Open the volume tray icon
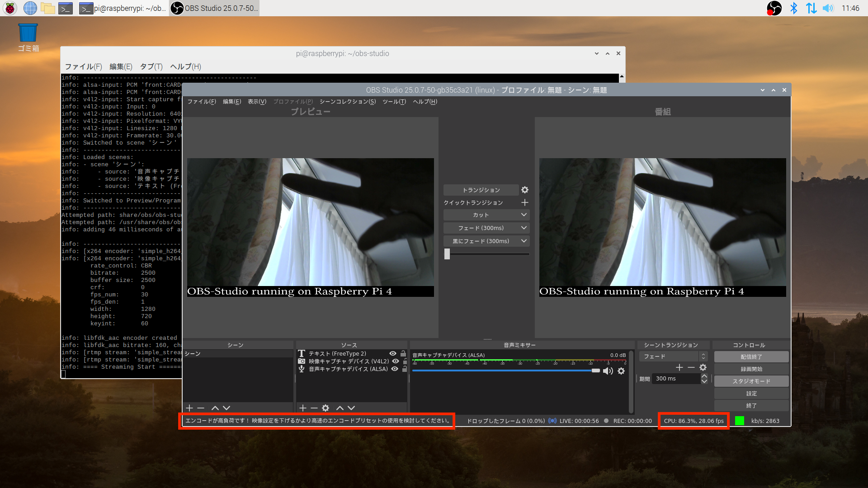 point(828,8)
